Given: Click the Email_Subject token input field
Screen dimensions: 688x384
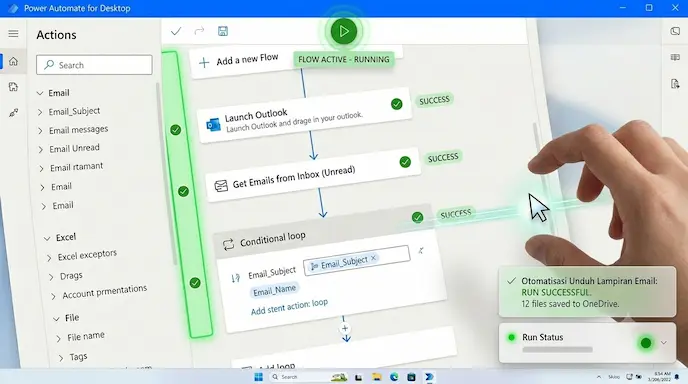Looking at the screenshot, I should 357,260.
